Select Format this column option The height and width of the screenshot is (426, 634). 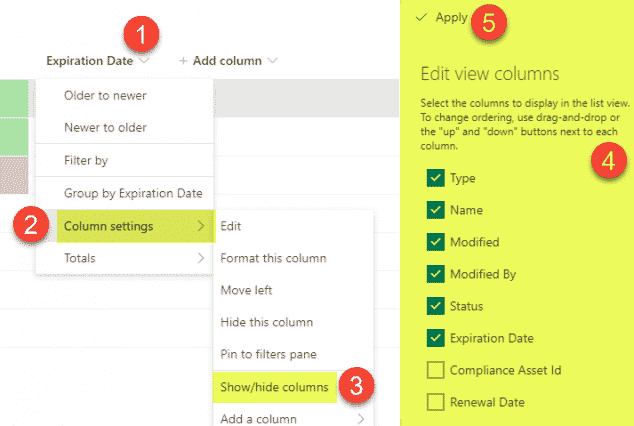[x=273, y=258]
